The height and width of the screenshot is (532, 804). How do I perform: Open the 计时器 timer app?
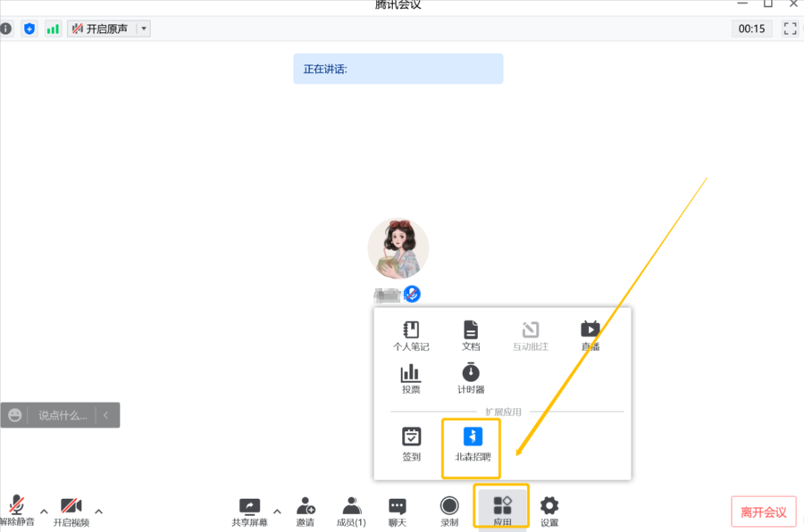[x=471, y=379]
